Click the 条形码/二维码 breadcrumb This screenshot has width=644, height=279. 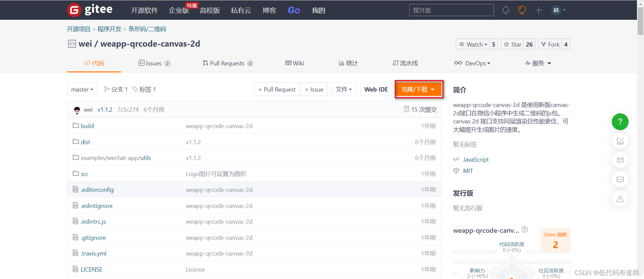tap(147, 29)
